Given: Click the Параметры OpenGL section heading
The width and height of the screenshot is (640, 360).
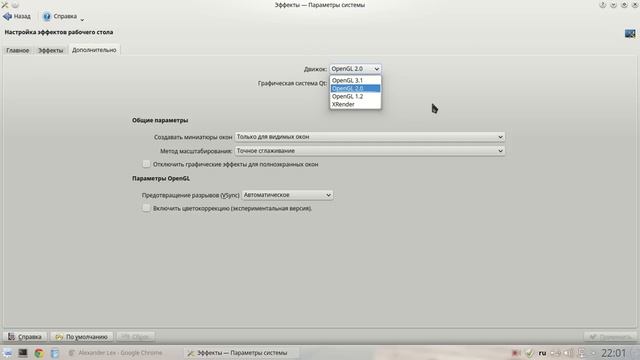Looking at the screenshot, I should (x=161, y=178).
